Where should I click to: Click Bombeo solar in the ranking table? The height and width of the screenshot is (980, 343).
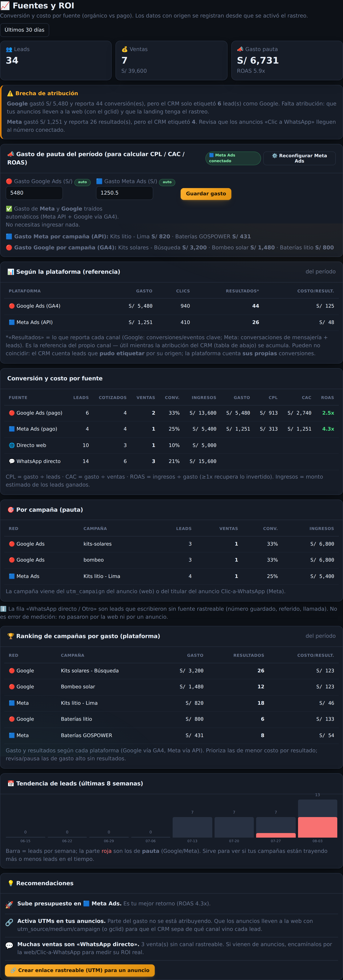[x=78, y=687]
